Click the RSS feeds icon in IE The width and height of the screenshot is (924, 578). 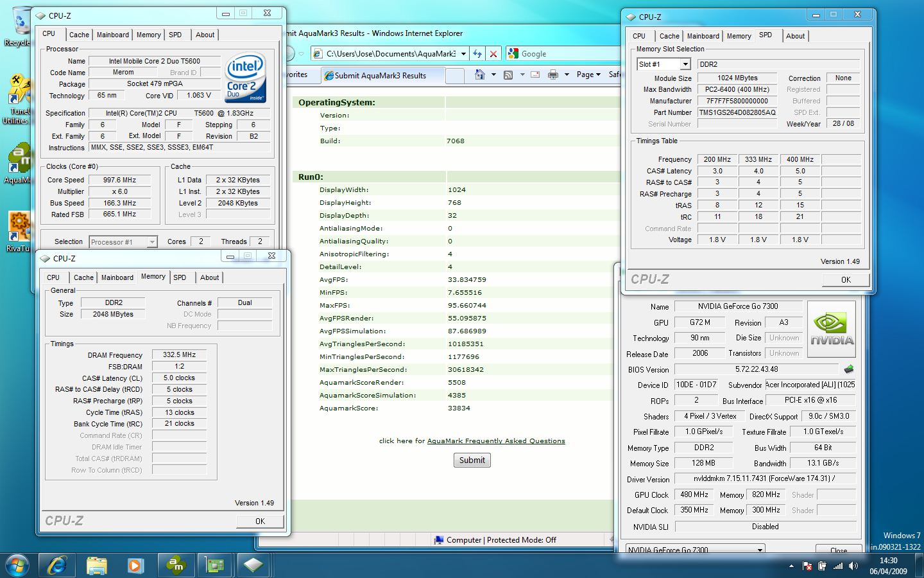[x=508, y=75]
